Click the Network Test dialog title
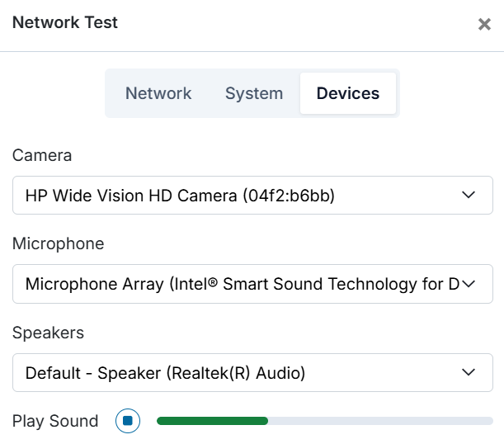 click(65, 22)
